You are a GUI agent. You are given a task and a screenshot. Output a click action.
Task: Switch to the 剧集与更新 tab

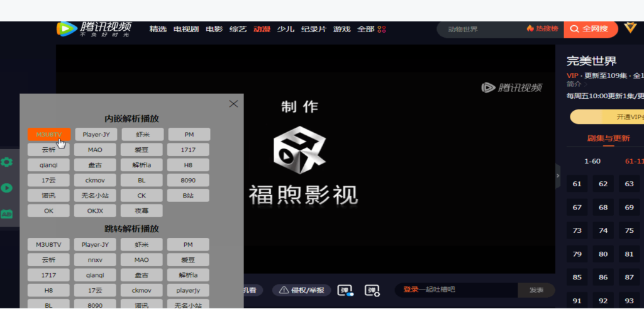pyautogui.click(x=608, y=138)
